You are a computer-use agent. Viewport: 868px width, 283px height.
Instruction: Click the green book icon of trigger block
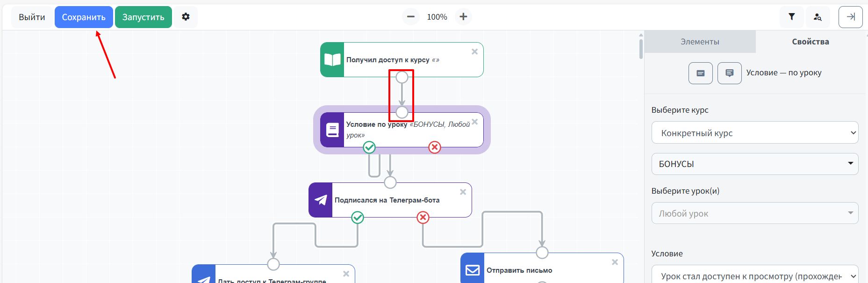[x=332, y=60]
